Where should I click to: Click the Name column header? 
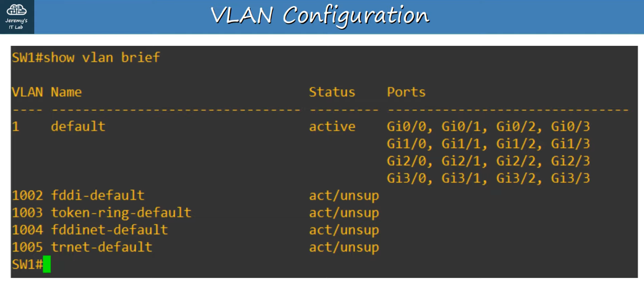pos(66,92)
